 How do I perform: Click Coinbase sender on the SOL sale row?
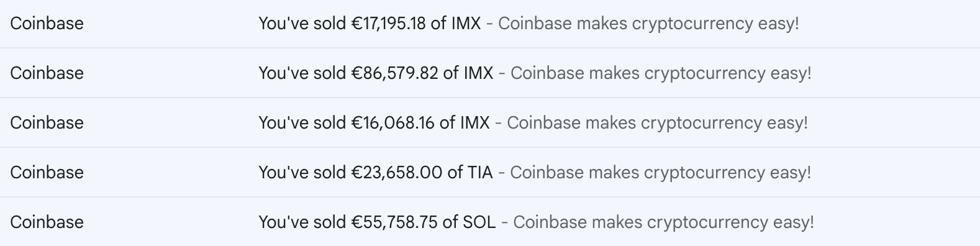coord(47,222)
